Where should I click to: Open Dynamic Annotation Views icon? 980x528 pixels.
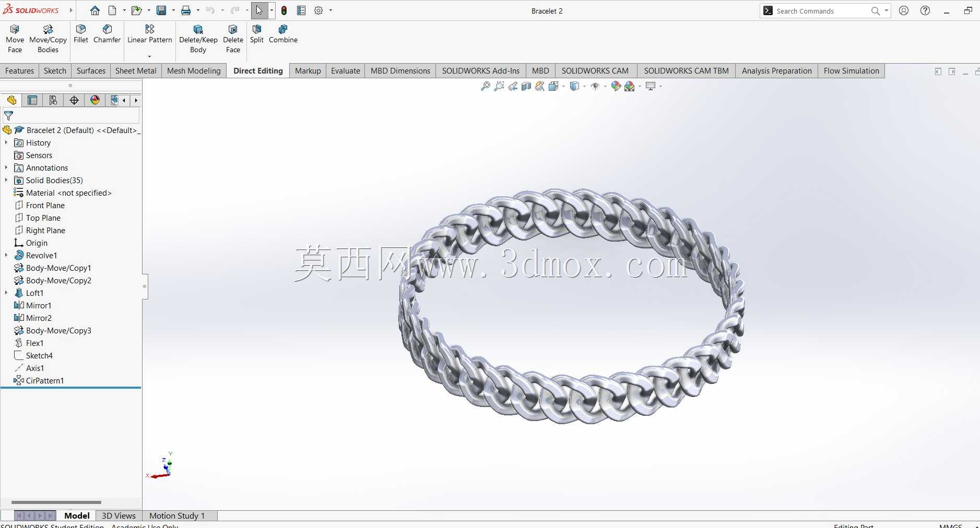(x=540, y=86)
